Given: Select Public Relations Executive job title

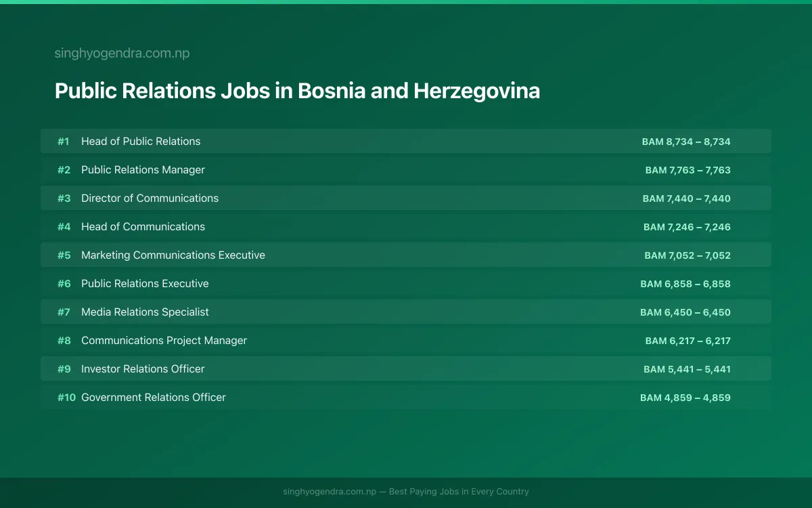Looking at the screenshot, I should coord(145,284).
